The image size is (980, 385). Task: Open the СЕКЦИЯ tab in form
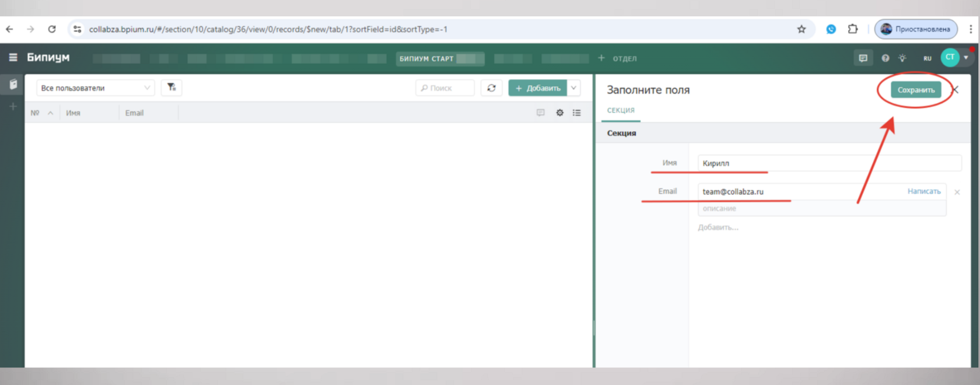tap(621, 110)
